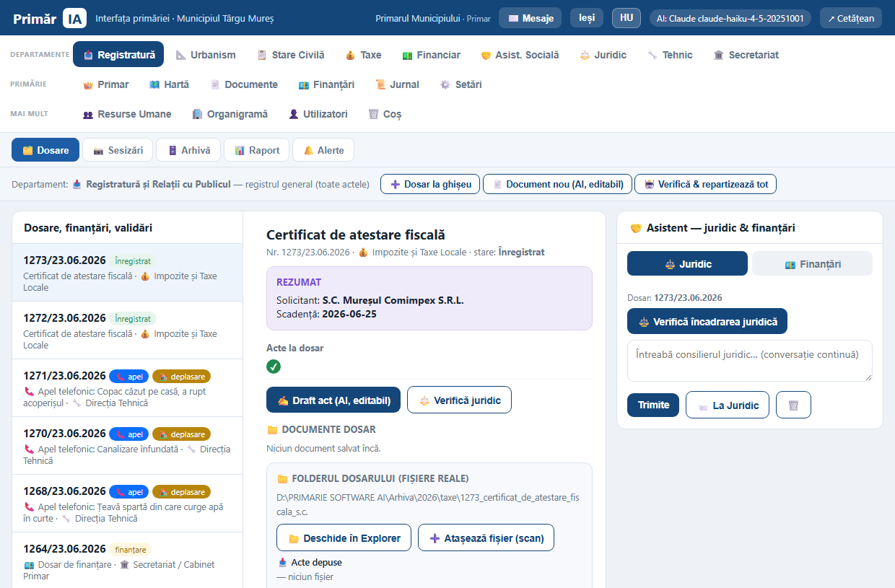Select dossier 1270/23.06.2026 Canalizare înfundată
The width and height of the screenshot is (895, 588).
[x=128, y=446]
